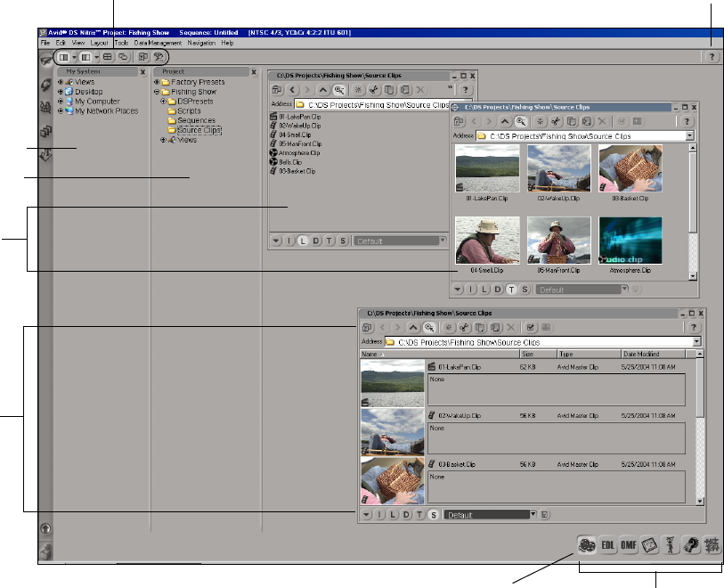This screenshot has width=724, height=588.
Task: Click the copy icon in details browser toolbar
Action: (x=478, y=328)
